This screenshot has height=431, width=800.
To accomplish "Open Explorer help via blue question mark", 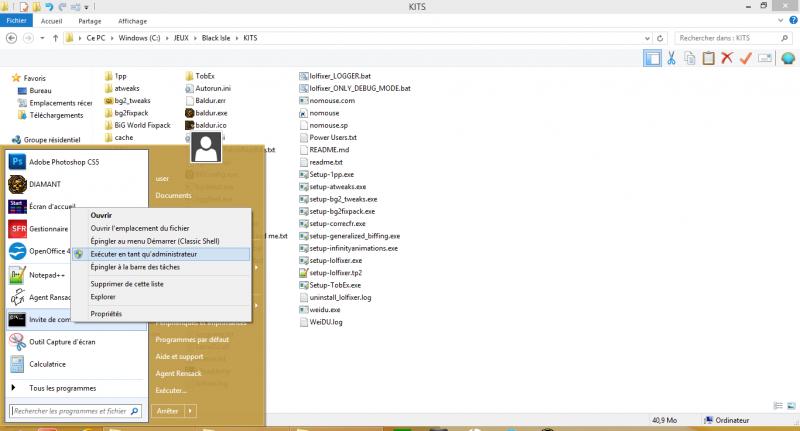I will point(793,20).
